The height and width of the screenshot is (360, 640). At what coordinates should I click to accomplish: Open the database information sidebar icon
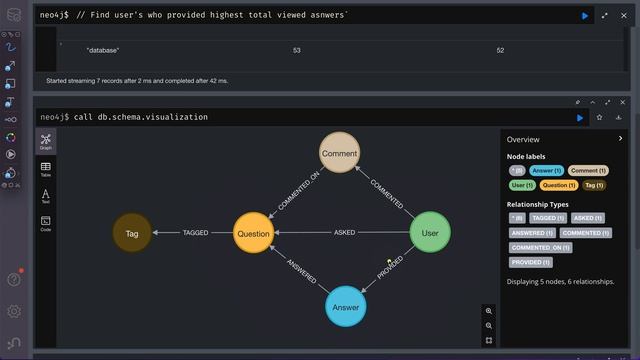pos(14,15)
